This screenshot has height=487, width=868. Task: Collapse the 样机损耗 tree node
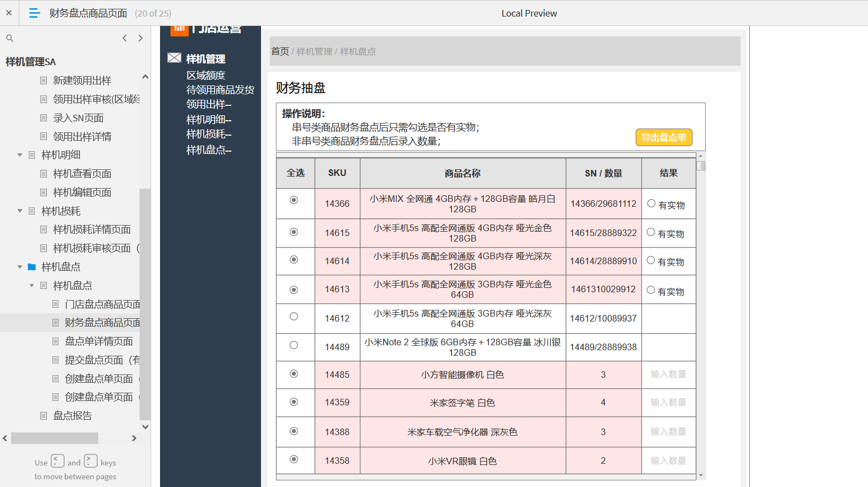20,211
